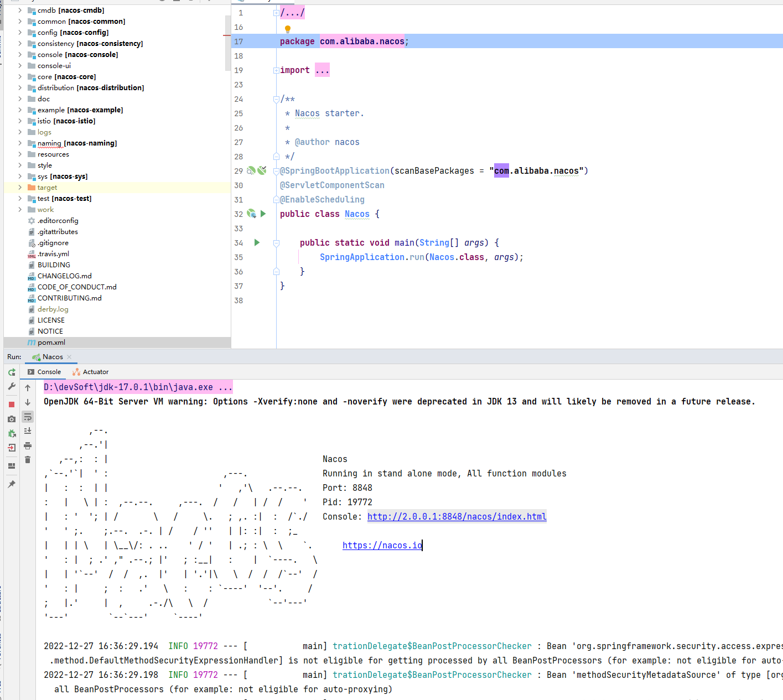Viewport: 783px width, 700px height.
Task: Click the @EnableScheduling annotation
Action: (x=322, y=199)
